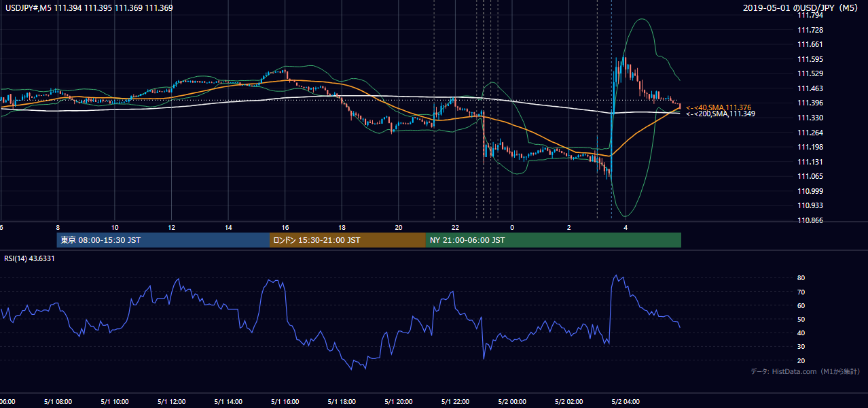Click the 111.661 price axis label

point(810,45)
